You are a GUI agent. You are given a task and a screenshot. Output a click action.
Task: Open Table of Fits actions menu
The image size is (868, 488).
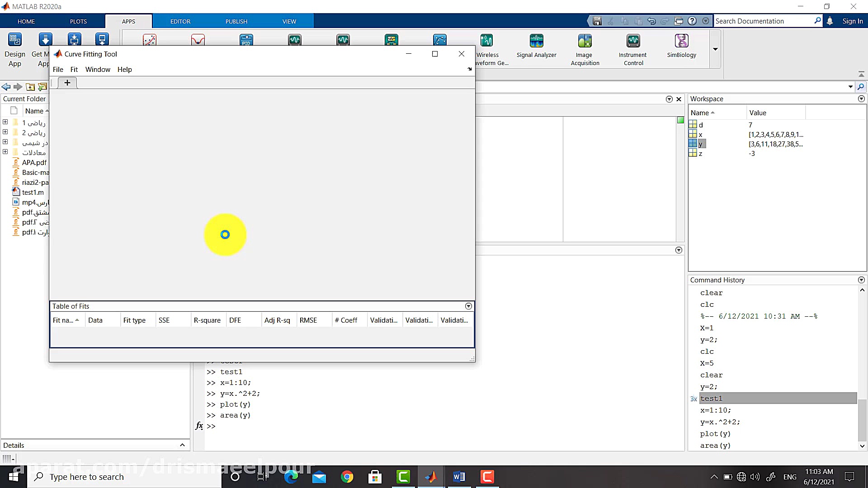(468, 306)
